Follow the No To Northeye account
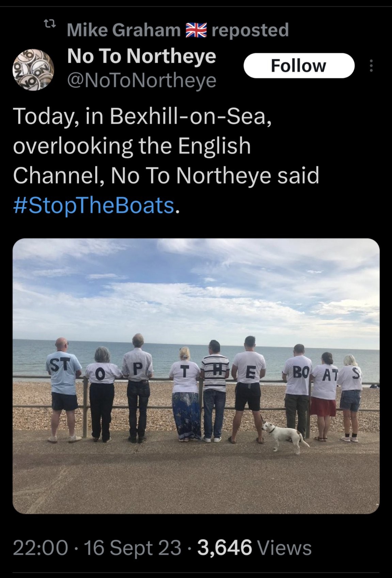The width and height of the screenshot is (392, 578). (299, 65)
